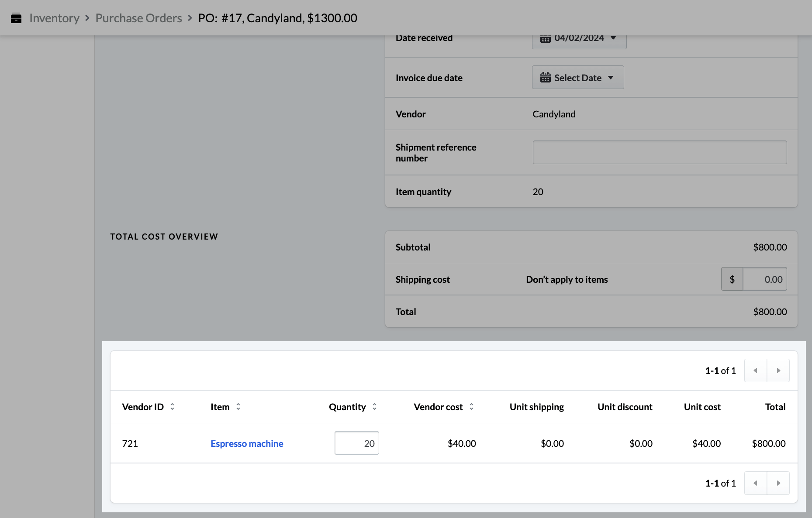
Task: Go to previous page in bottom pagination
Action: click(x=755, y=483)
